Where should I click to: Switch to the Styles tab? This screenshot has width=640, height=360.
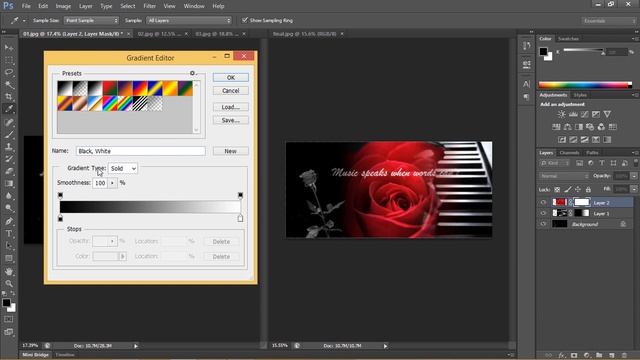click(x=580, y=95)
